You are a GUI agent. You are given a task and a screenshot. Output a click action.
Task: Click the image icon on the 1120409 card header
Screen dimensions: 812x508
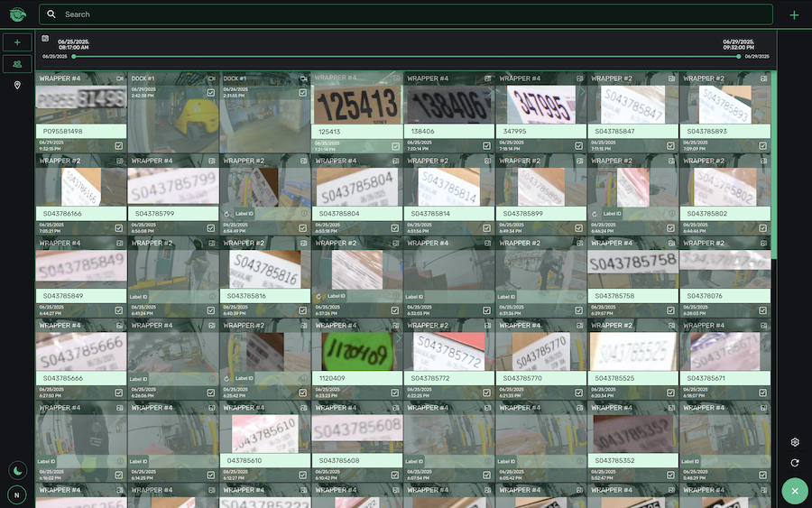[395, 326]
